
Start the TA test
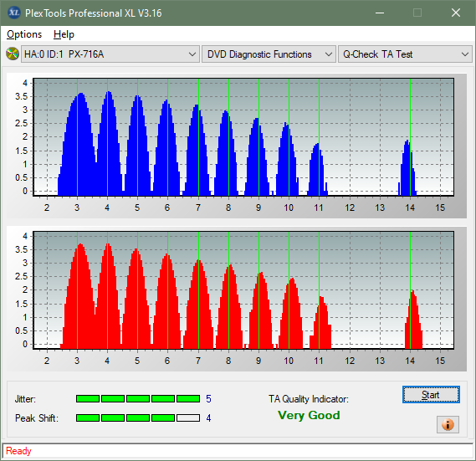click(431, 395)
